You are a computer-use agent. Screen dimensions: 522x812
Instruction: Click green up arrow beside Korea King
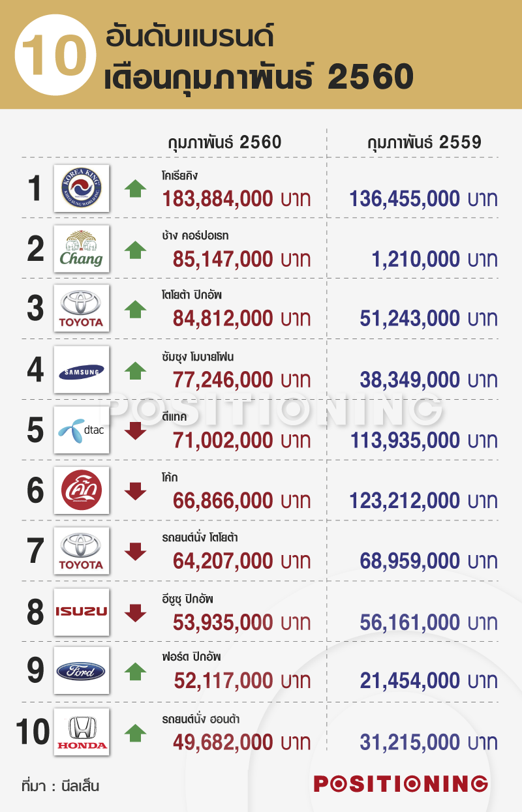135,188
